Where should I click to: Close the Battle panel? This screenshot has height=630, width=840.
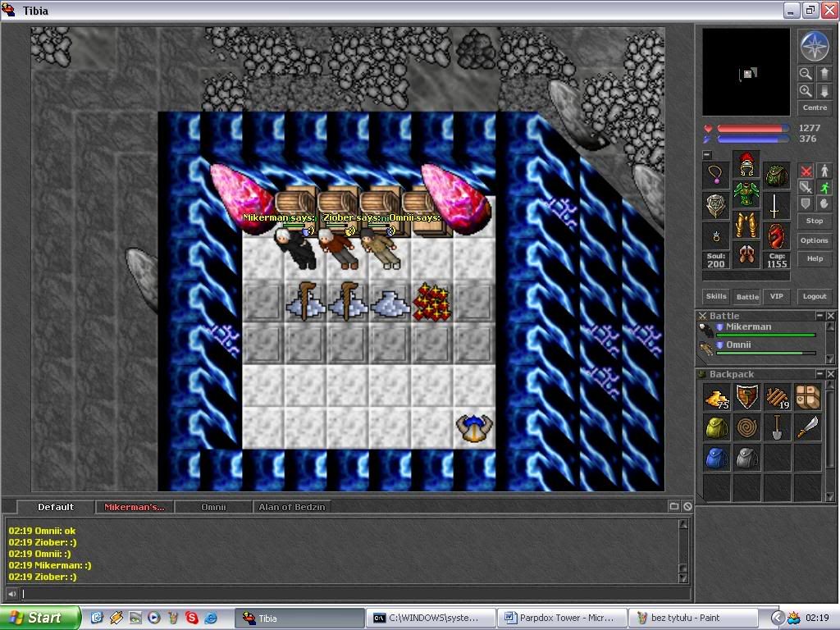830,316
